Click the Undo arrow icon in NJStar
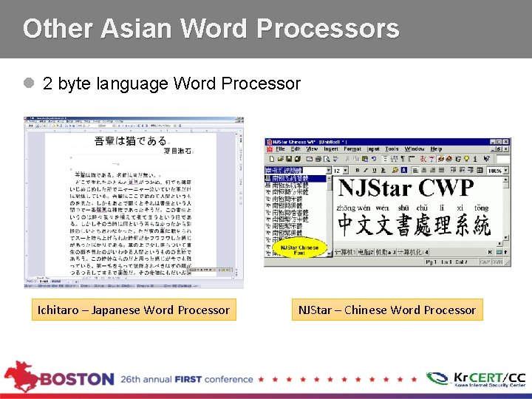Screen dimensions: 532x399 point(374,159)
